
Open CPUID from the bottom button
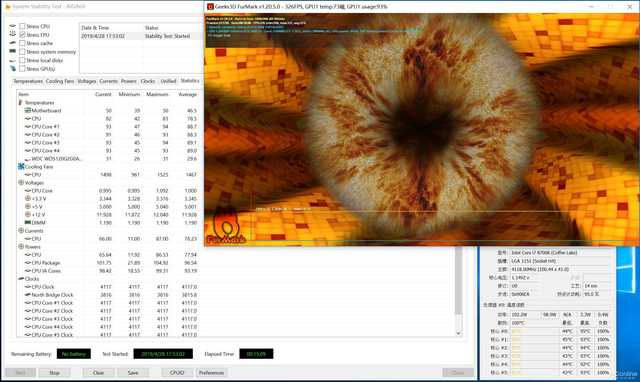coord(177,373)
